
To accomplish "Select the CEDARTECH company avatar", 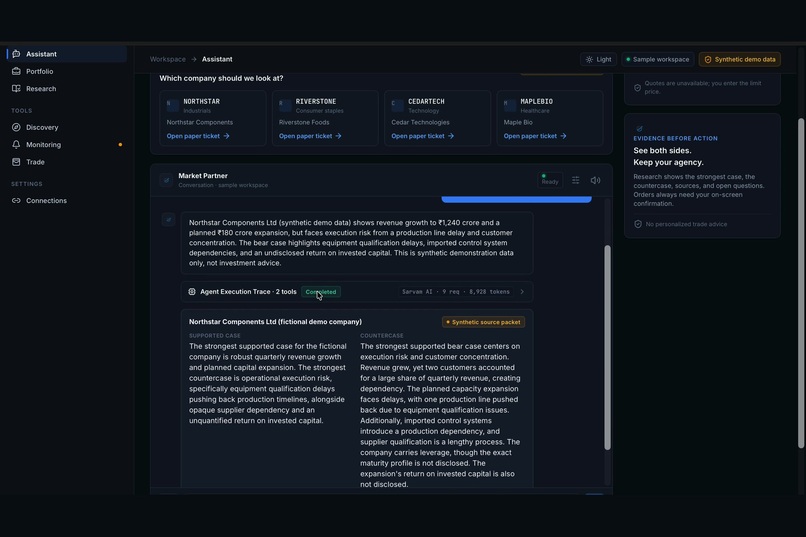I will point(397,105).
